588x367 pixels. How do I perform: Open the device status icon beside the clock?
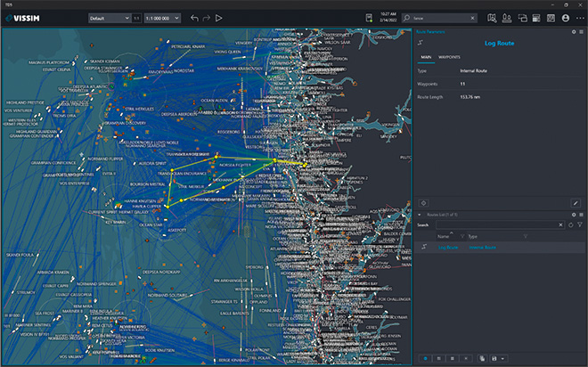pyautogui.click(x=369, y=18)
